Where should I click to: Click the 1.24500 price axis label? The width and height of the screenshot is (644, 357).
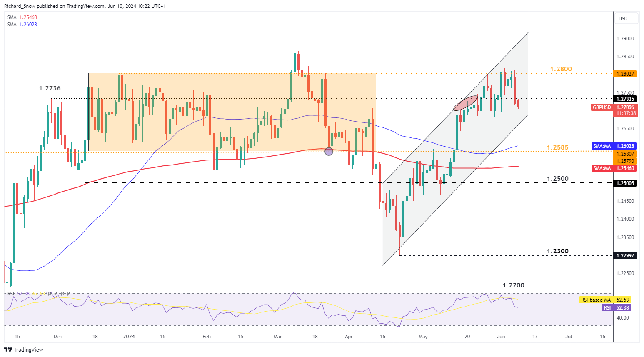coord(625,201)
